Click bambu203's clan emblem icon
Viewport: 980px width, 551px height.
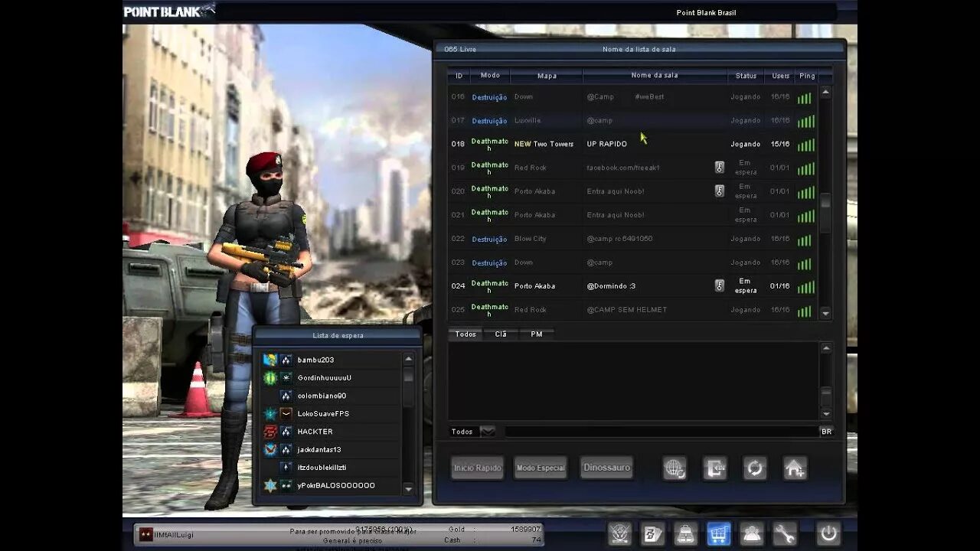[269, 360]
